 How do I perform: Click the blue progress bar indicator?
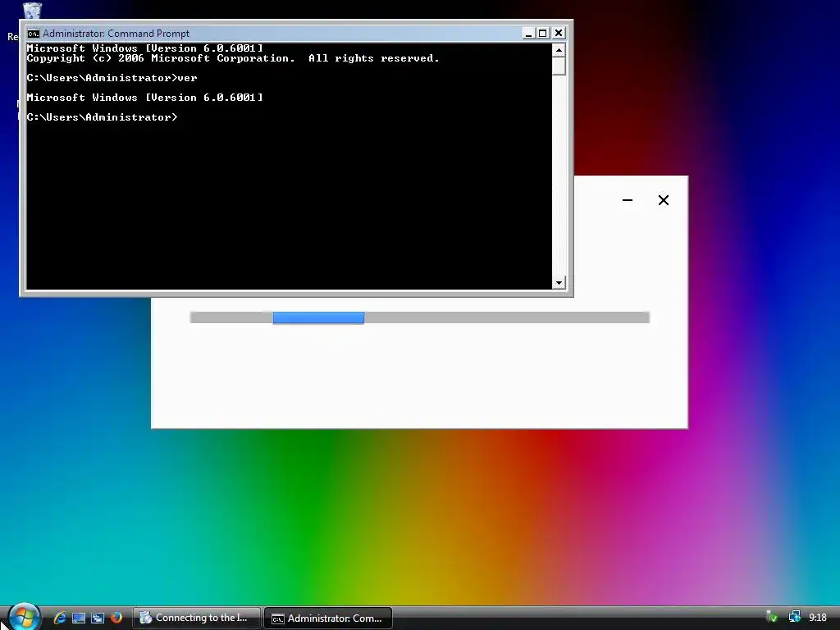[x=319, y=317]
